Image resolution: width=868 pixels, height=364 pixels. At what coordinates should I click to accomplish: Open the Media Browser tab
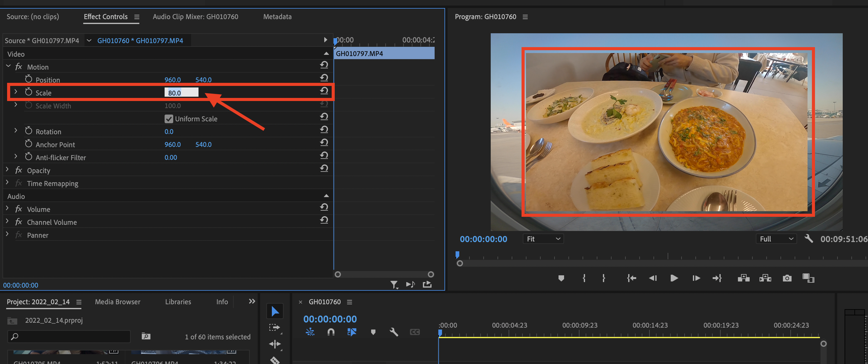pos(117,302)
